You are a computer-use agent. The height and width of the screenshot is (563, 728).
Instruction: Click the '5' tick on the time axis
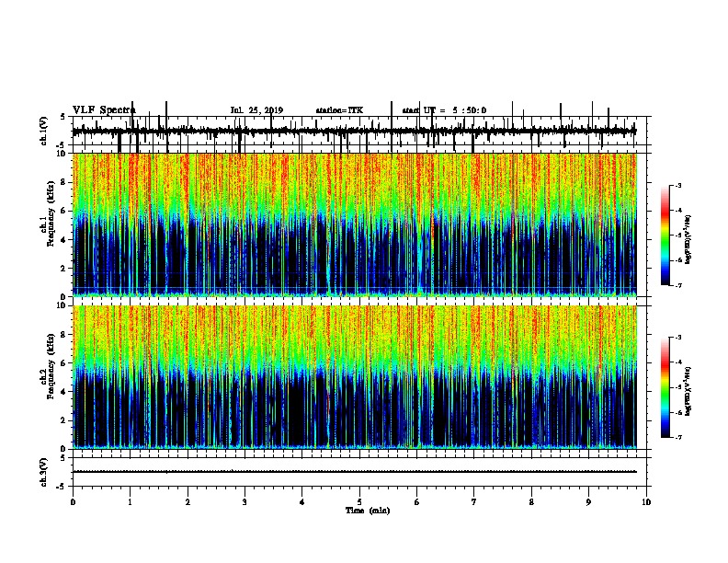tap(359, 502)
